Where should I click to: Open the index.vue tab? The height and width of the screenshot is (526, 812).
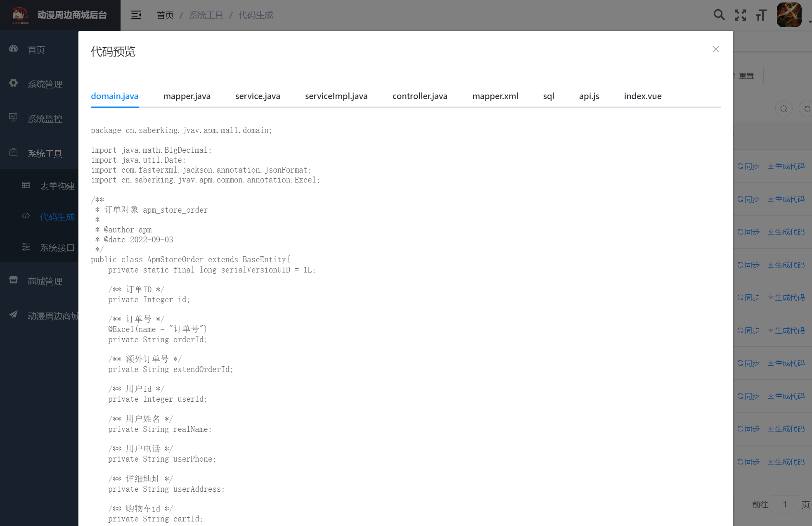[642, 96]
